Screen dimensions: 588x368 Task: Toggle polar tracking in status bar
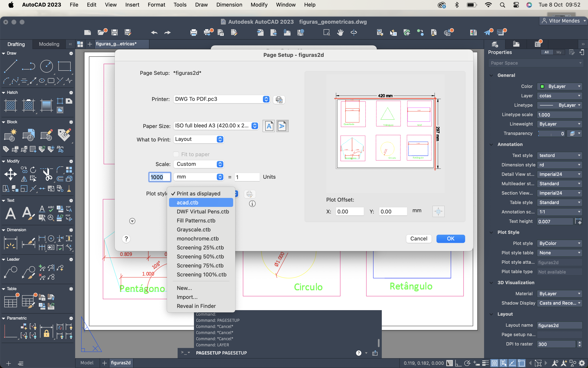(x=467, y=363)
